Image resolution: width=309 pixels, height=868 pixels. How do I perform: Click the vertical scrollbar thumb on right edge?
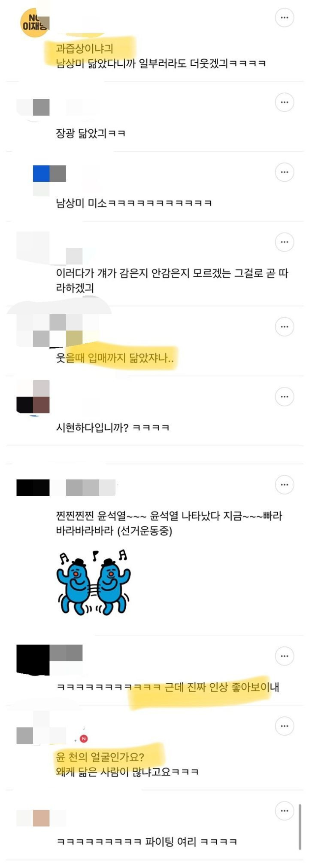300,827
